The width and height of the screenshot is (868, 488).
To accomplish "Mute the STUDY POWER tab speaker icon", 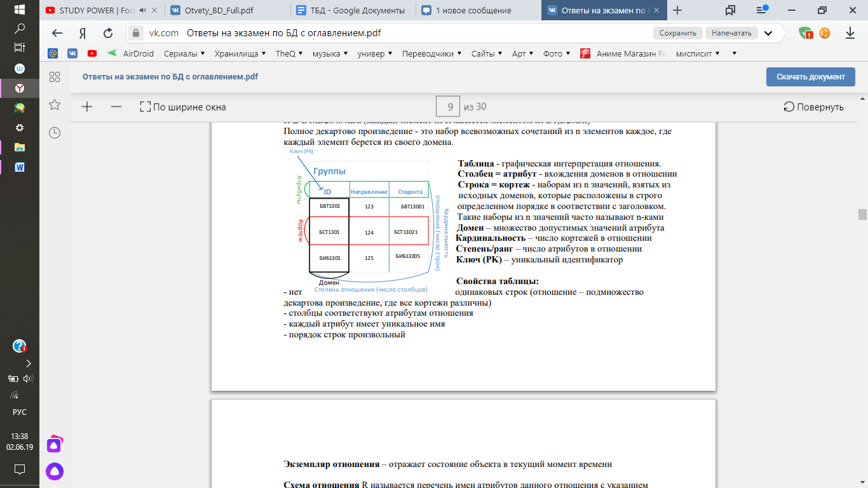I will pos(142,10).
